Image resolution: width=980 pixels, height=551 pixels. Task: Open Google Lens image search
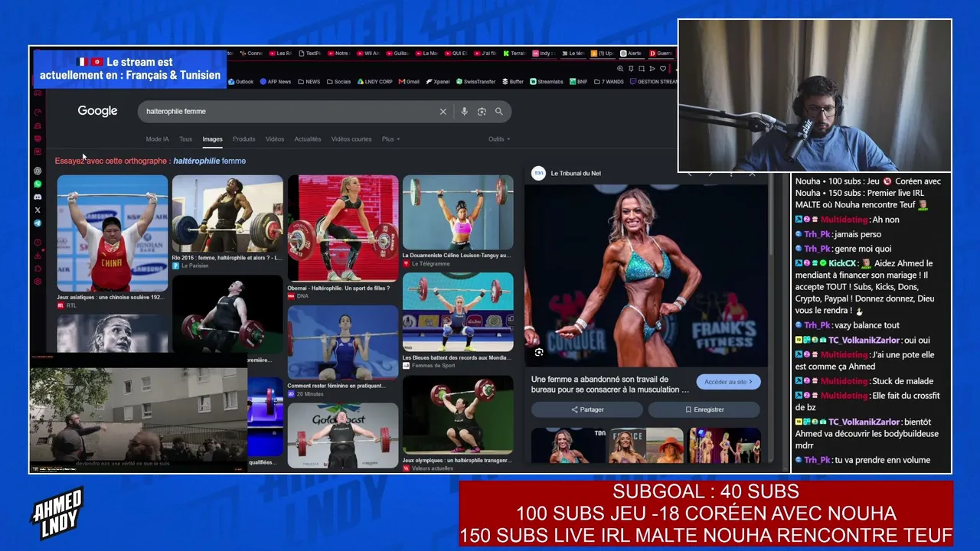(x=482, y=112)
